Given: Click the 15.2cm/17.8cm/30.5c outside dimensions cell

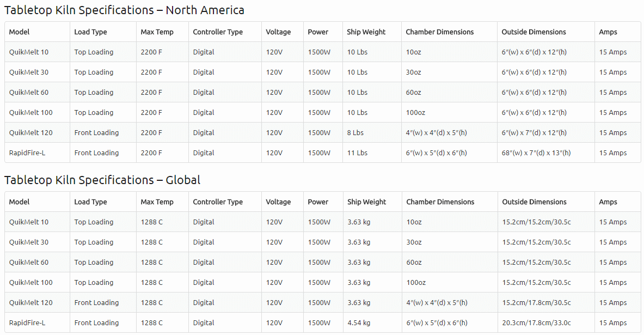Looking at the screenshot, I should [536, 302].
